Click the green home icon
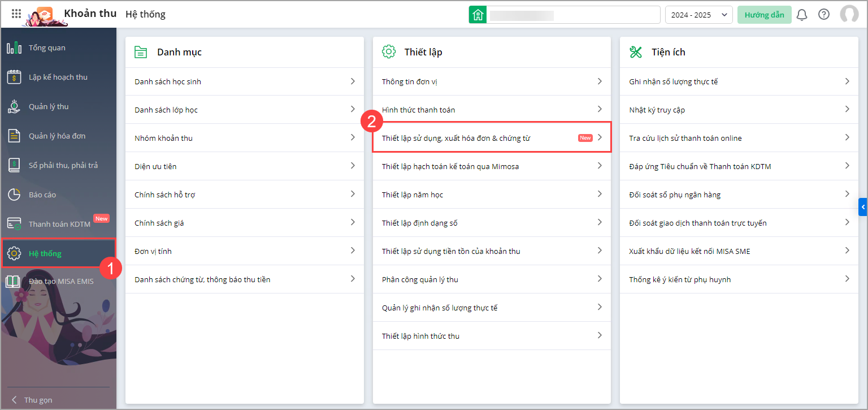 pos(478,15)
